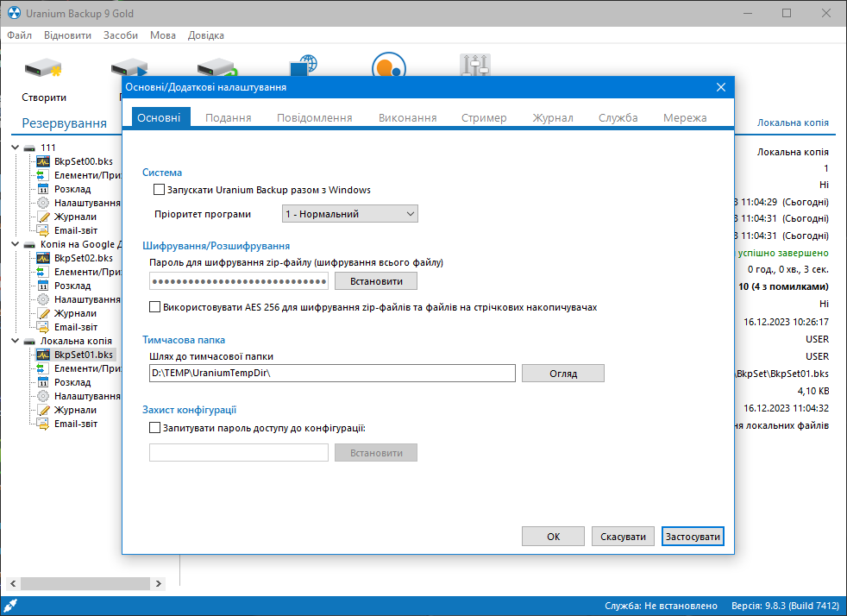The width and height of the screenshot is (847, 616).
Task: Click the Скасувати button
Action: tap(623, 537)
